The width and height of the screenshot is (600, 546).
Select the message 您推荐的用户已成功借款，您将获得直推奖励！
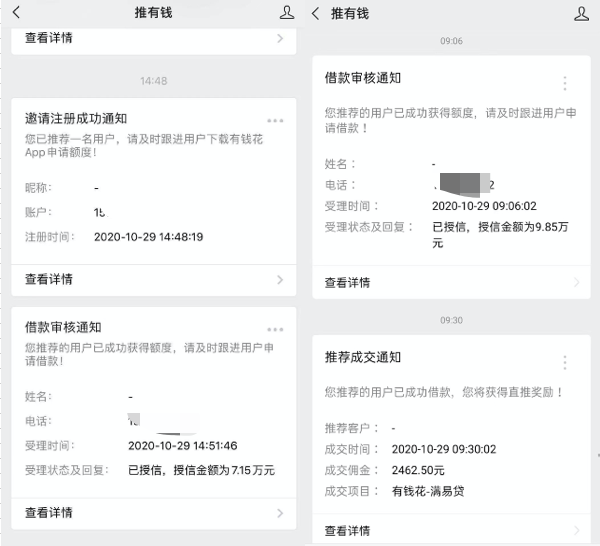[x=443, y=392]
